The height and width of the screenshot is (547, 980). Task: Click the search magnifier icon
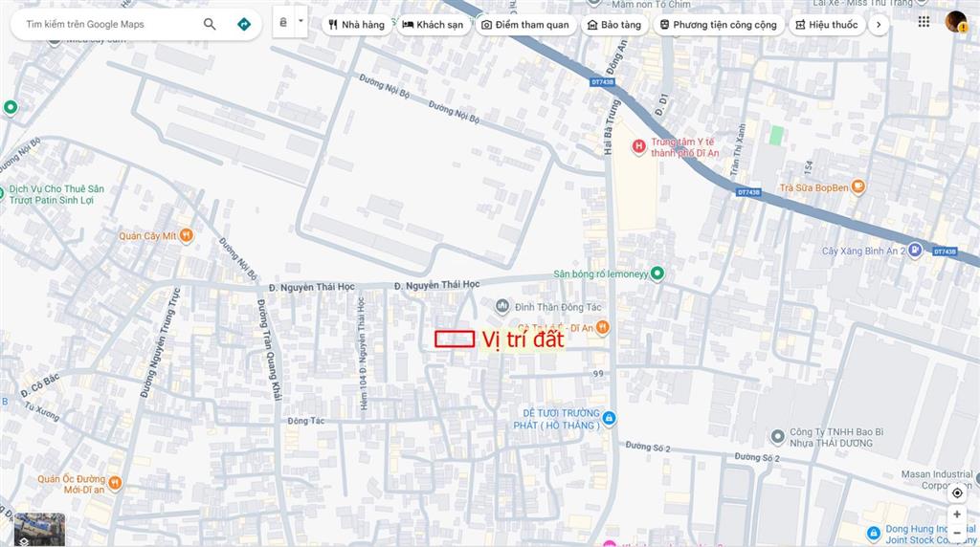[210, 24]
